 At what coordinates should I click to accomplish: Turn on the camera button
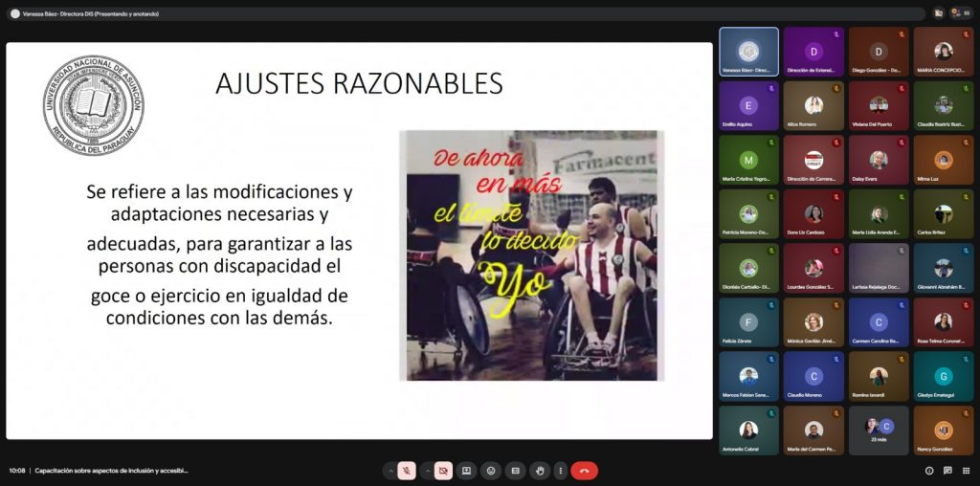443,471
